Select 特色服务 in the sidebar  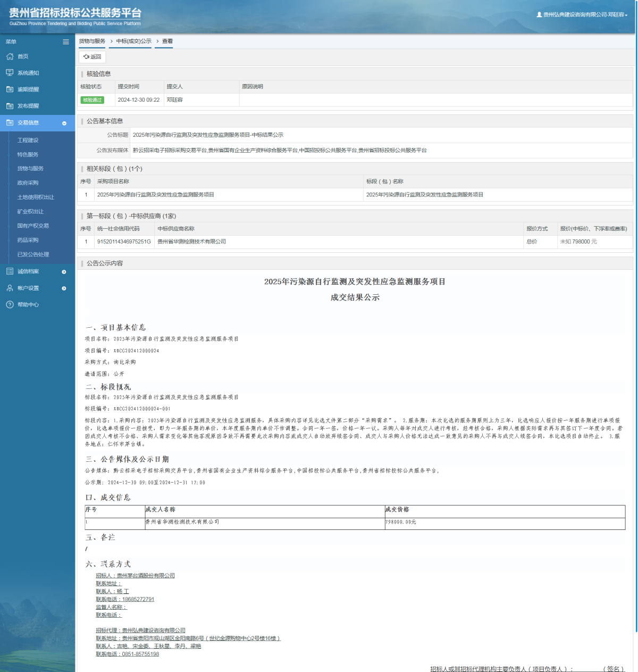coord(28,155)
